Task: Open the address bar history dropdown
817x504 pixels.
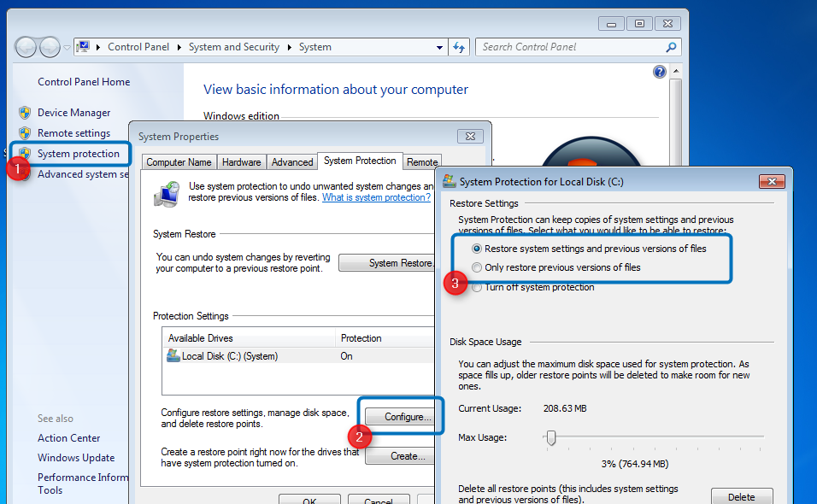Action: [x=439, y=47]
